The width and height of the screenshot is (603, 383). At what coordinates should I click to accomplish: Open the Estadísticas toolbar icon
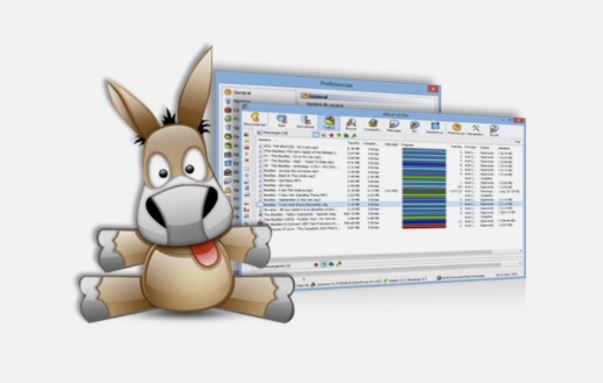(x=435, y=128)
